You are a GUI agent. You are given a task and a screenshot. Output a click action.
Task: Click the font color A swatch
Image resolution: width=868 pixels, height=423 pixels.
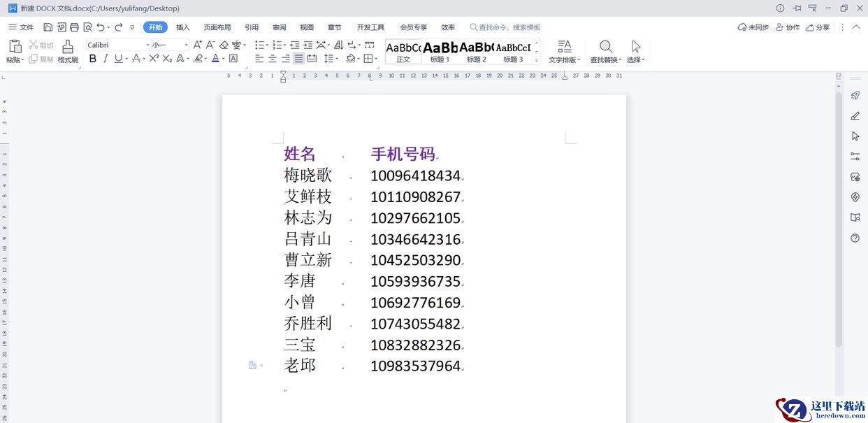point(215,59)
